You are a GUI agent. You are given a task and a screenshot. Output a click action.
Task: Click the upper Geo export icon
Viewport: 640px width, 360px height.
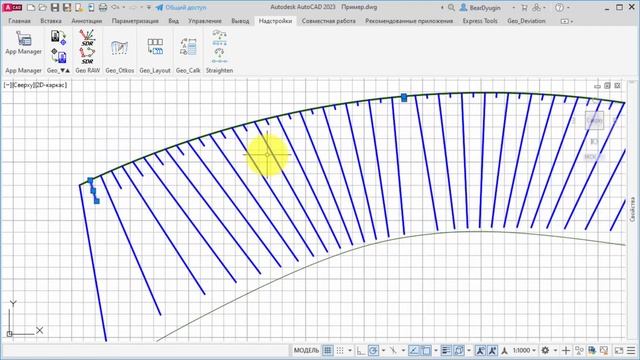coord(59,37)
